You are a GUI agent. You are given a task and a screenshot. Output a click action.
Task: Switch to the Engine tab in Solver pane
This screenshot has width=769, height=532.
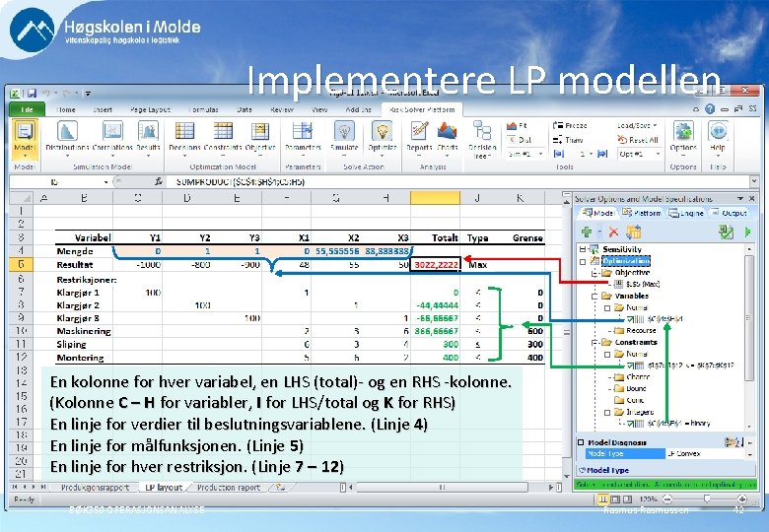click(x=686, y=213)
